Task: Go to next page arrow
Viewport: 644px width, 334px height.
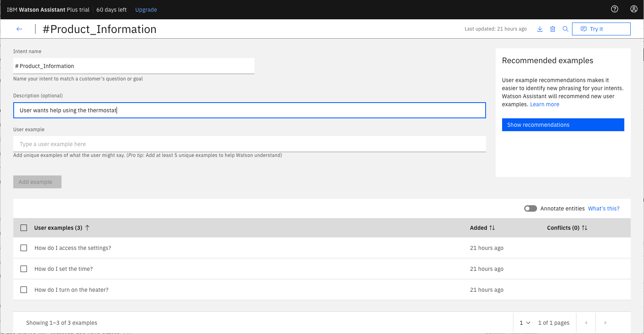Action: point(605,323)
